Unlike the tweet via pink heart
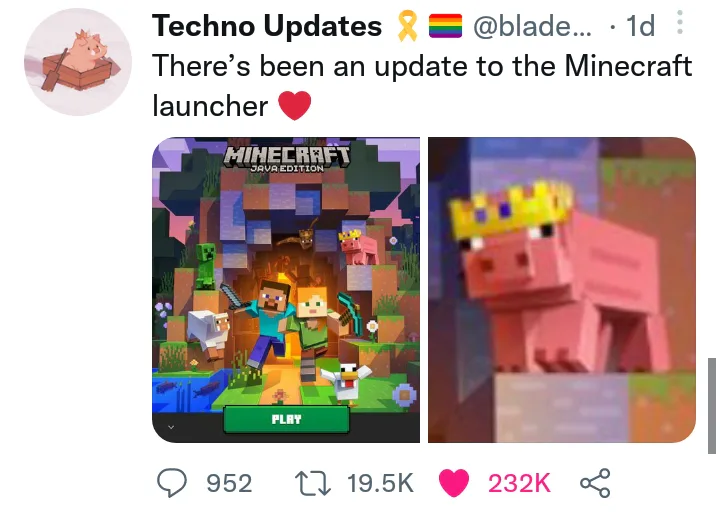The image size is (720, 516). [454, 483]
